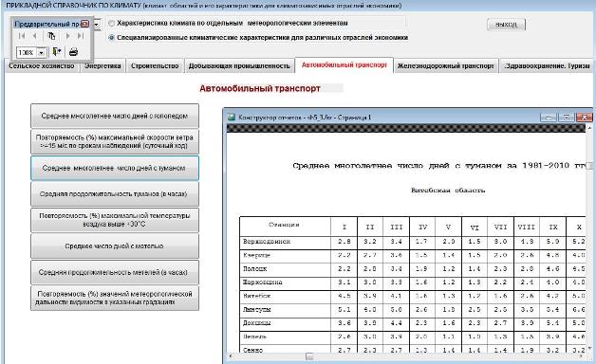596x364 pixels.
Task: Click the report designer window title icon
Action: tap(232, 118)
